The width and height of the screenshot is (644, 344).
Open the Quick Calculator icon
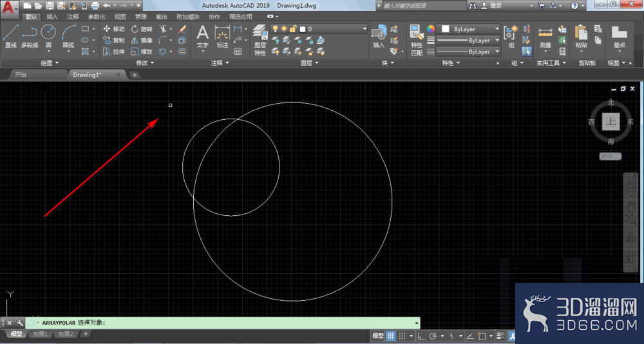point(562,52)
